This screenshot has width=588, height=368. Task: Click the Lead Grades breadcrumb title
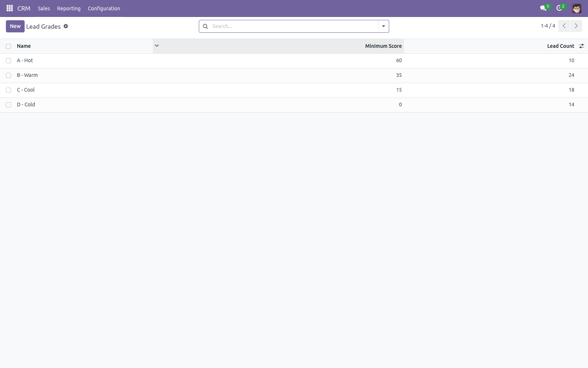click(43, 26)
